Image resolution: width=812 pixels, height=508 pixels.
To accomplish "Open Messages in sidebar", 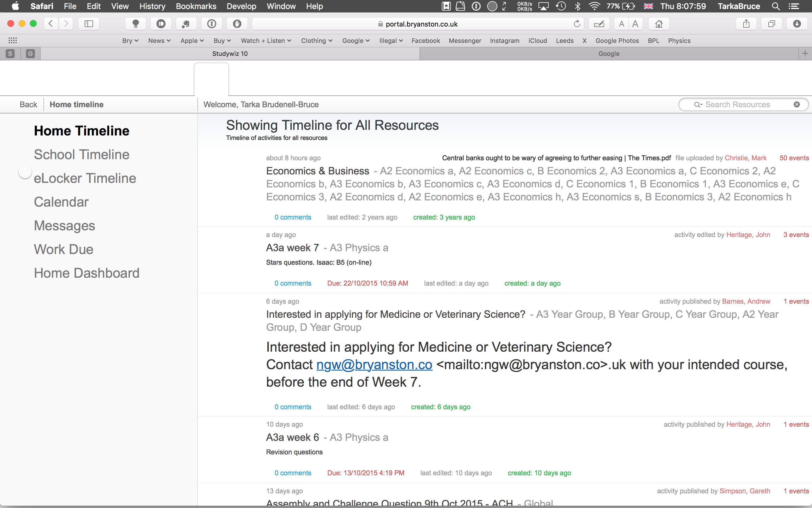I will (64, 226).
